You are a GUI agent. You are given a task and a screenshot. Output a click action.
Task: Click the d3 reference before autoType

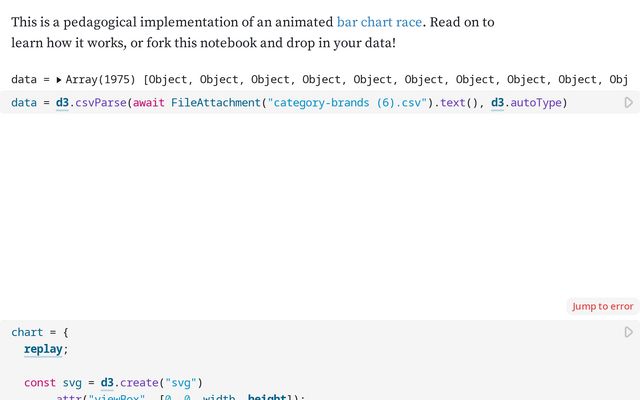pos(497,103)
